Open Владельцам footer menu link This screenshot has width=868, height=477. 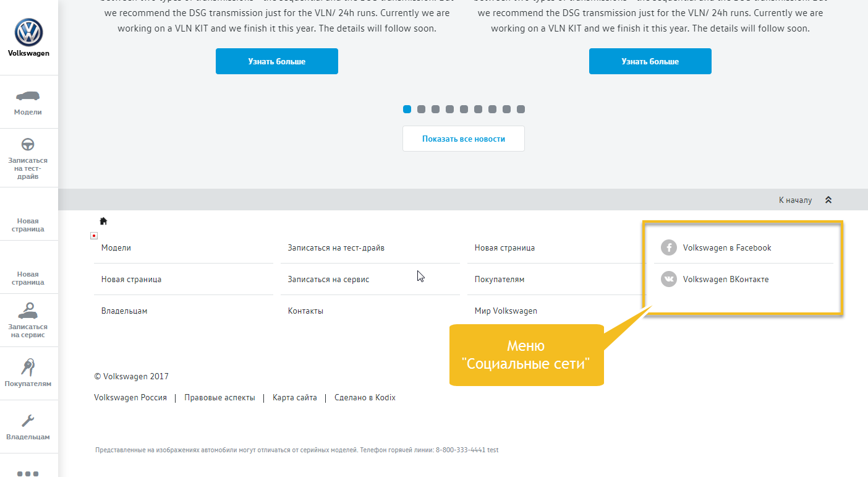point(124,311)
